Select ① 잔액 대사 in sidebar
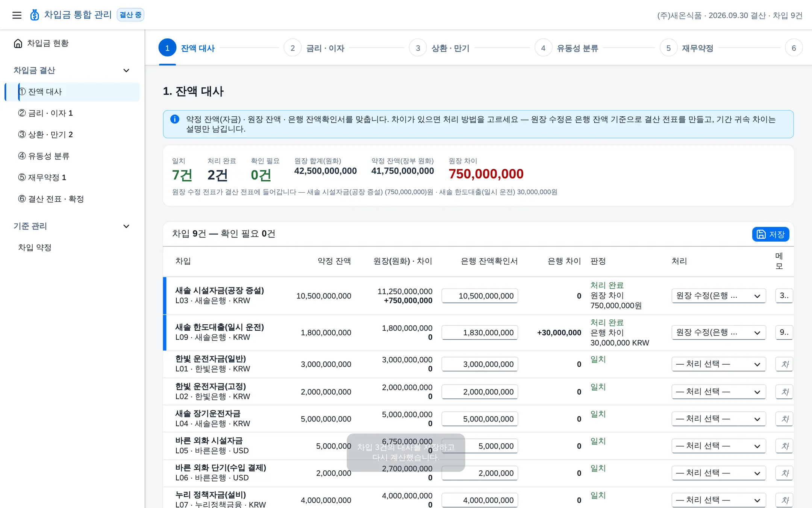The image size is (812, 508). pos(72,92)
